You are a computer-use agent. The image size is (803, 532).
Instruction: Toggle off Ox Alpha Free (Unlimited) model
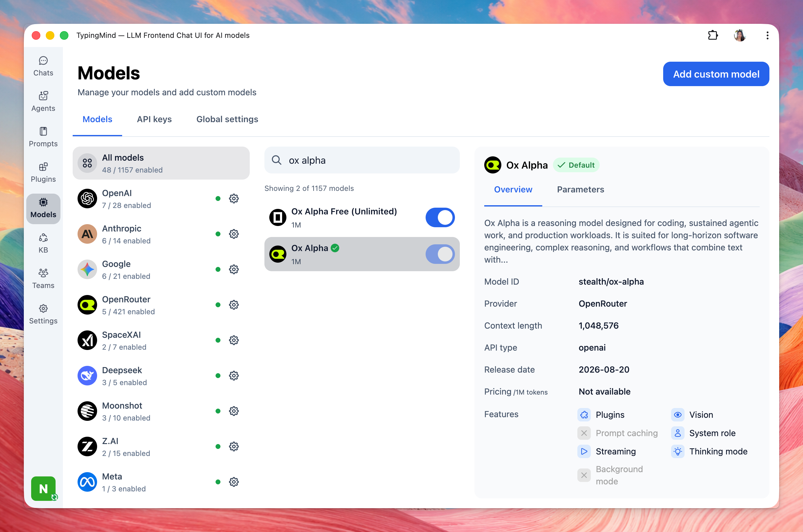pos(440,217)
